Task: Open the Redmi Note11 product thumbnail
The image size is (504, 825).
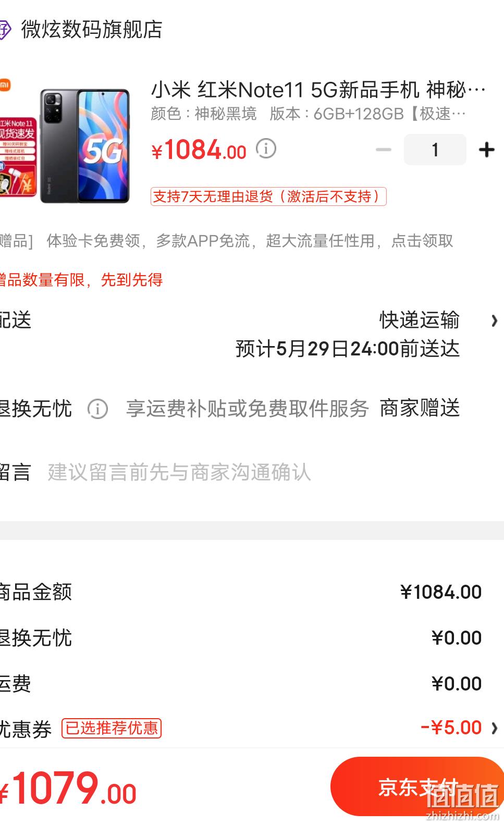Action: 65,145
